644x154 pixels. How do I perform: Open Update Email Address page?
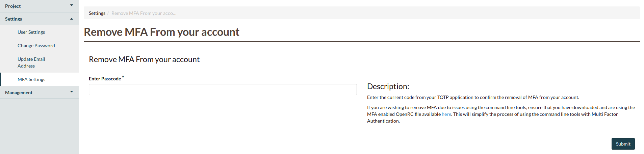click(x=31, y=62)
